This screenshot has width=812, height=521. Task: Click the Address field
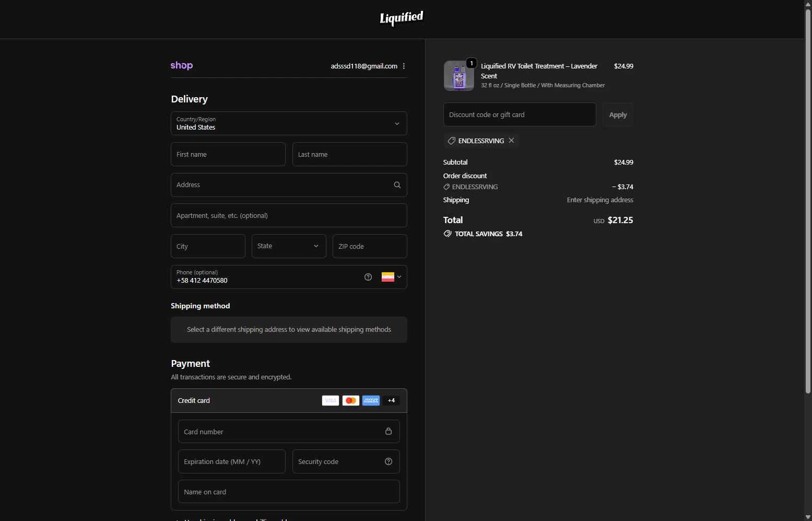[x=289, y=185]
